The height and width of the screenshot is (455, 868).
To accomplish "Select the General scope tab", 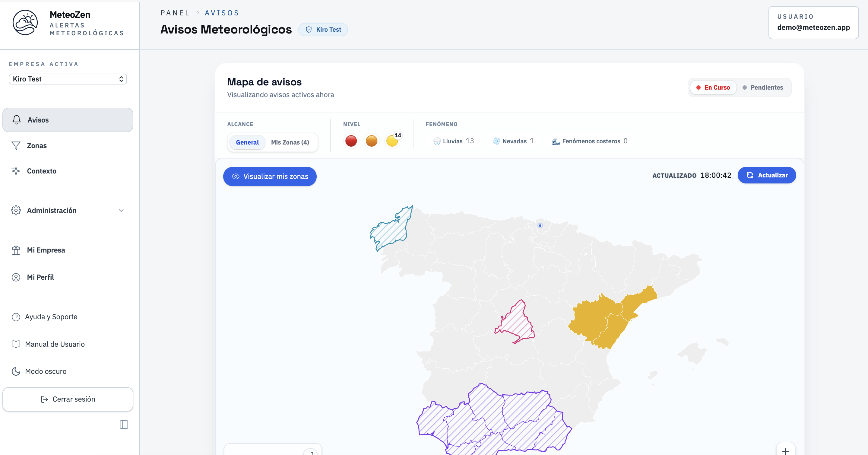I will tap(247, 142).
